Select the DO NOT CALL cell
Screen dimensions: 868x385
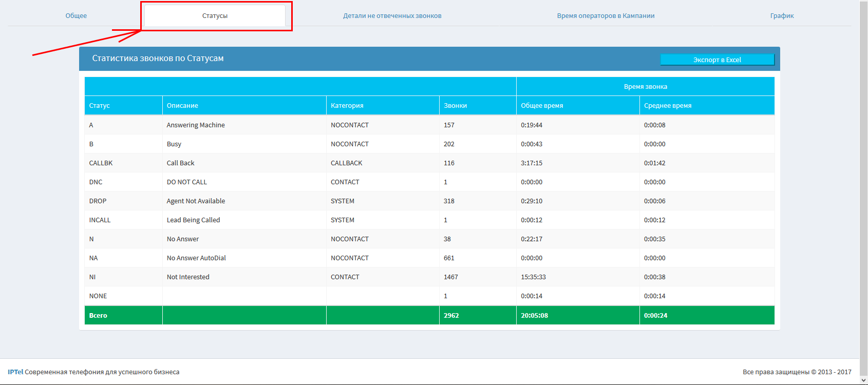(244, 182)
